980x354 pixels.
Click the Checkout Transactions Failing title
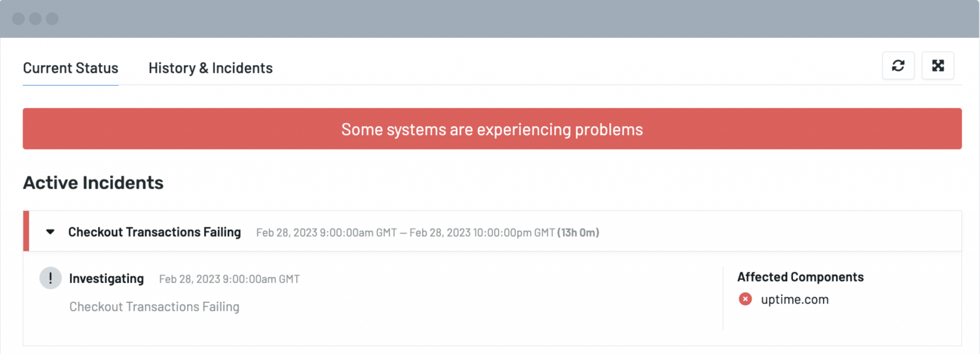[155, 232]
